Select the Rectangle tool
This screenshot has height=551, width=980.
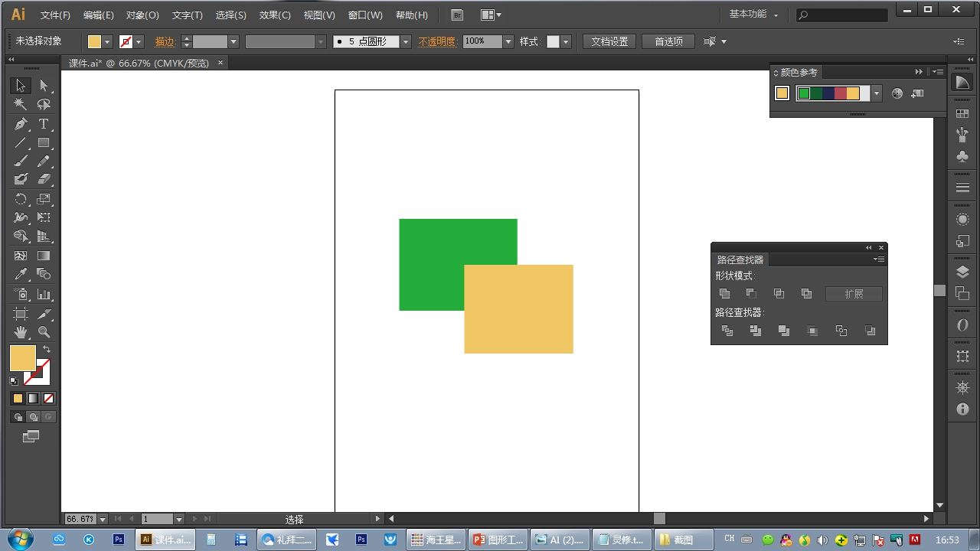coord(44,143)
